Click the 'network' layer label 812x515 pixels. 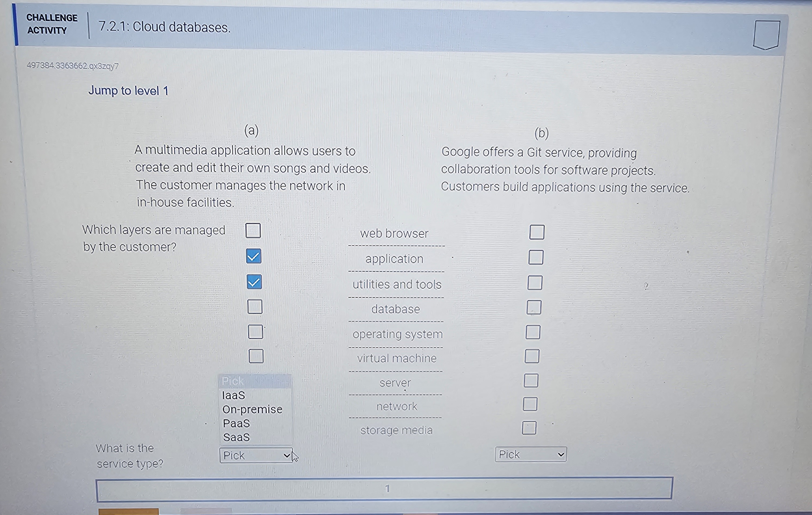[397, 406]
